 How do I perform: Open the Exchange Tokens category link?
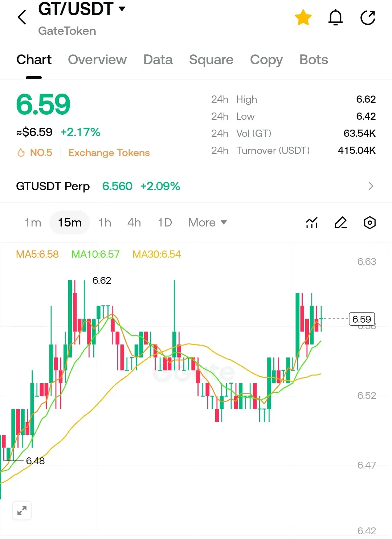pos(109,153)
